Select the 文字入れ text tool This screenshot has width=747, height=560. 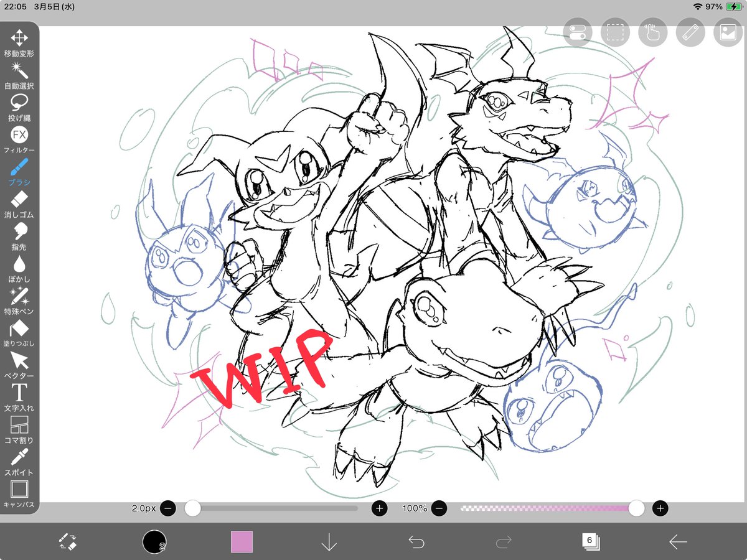point(19,398)
